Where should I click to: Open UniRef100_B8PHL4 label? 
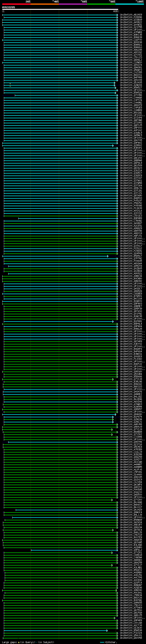131,324
